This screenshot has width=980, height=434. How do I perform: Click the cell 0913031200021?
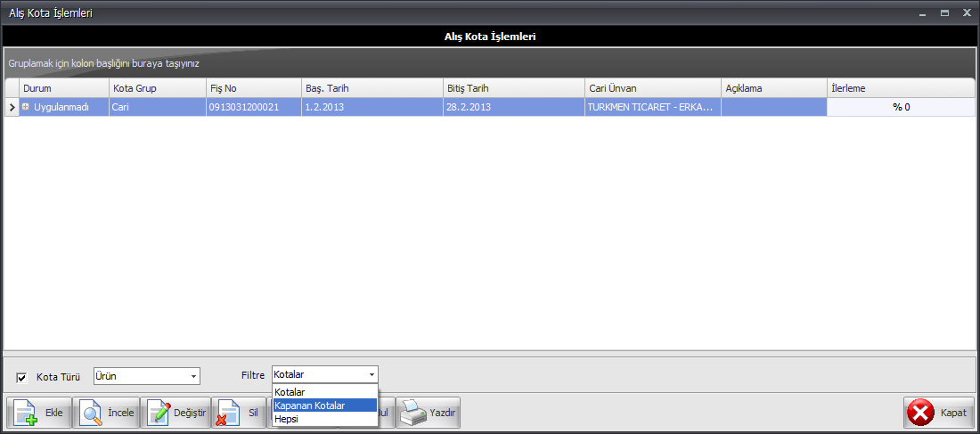(x=254, y=107)
